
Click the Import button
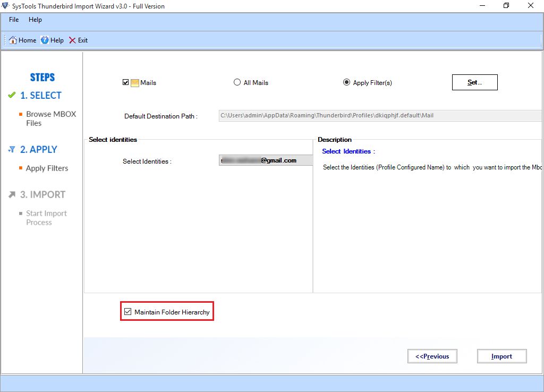[x=501, y=356]
